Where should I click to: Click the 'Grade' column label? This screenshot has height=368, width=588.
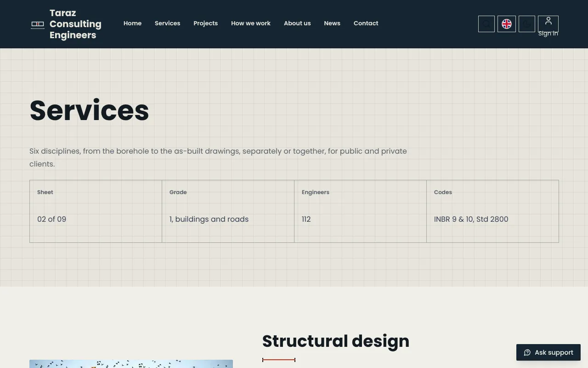178,192
